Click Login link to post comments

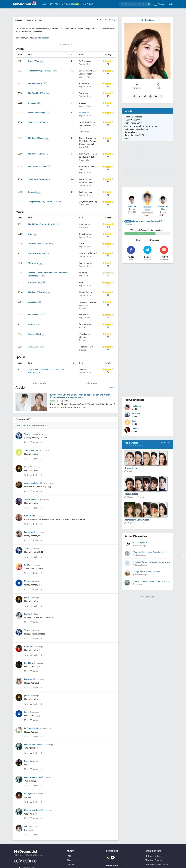[x=18, y=425]
